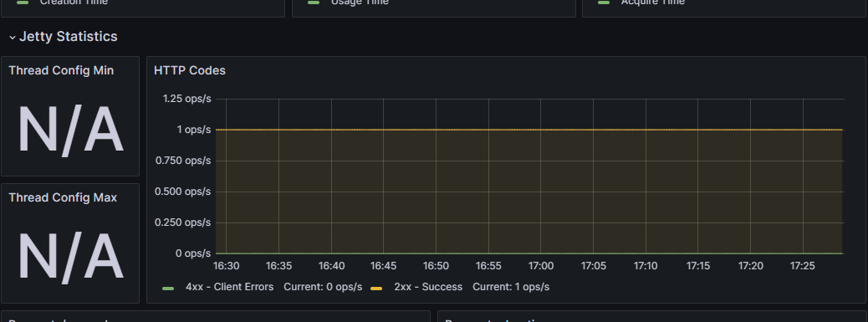Viewport: 868px width, 322px height.
Task: Click the 16:55 time axis label
Action: pyautogui.click(x=488, y=266)
